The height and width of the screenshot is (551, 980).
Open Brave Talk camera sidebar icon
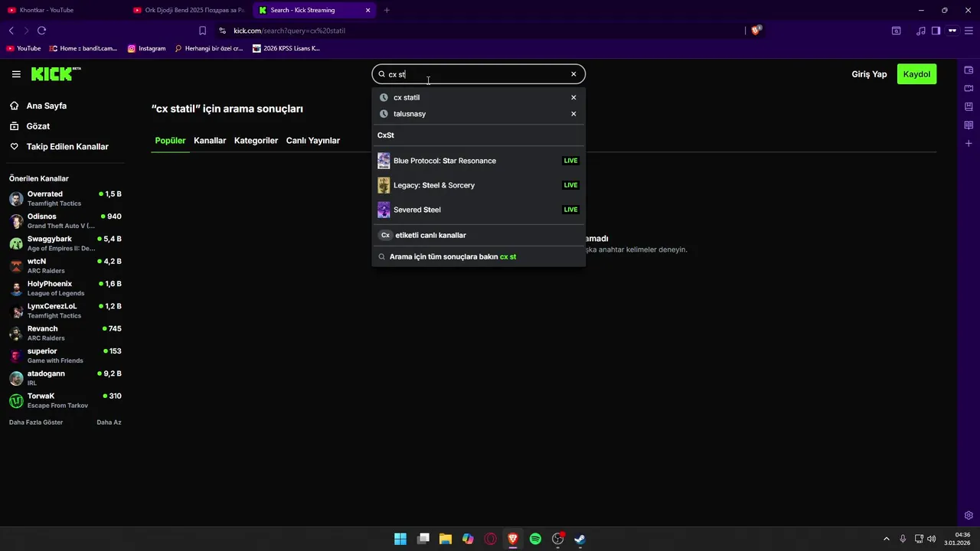pyautogui.click(x=969, y=88)
